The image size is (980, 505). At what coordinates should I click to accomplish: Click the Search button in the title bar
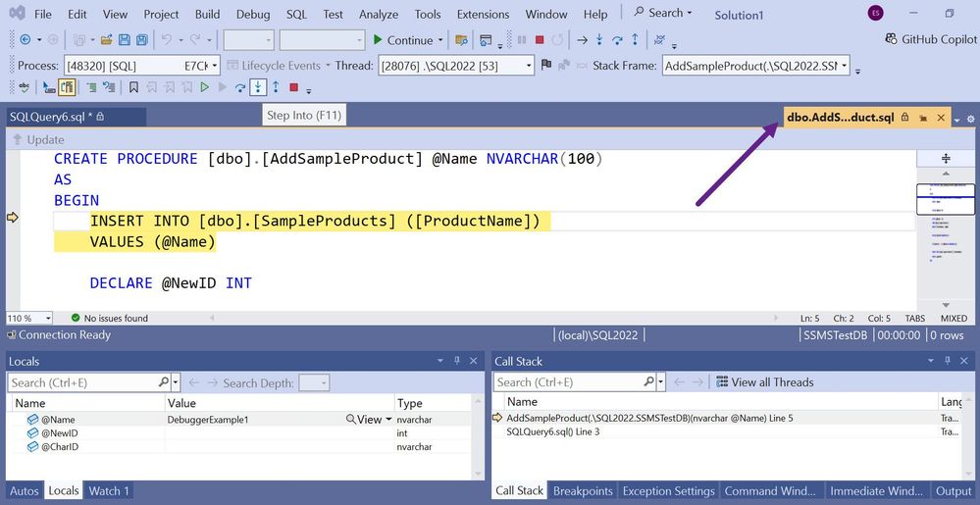(x=664, y=13)
